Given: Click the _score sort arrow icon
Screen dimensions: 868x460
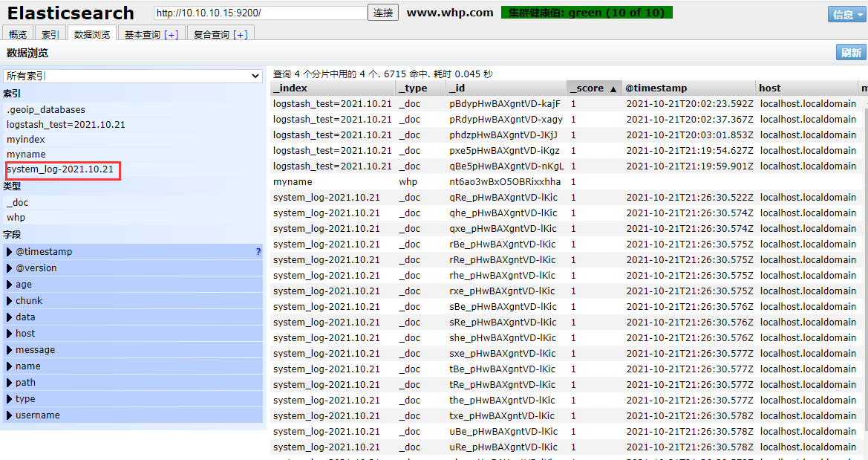Looking at the screenshot, I should (613, 88).
